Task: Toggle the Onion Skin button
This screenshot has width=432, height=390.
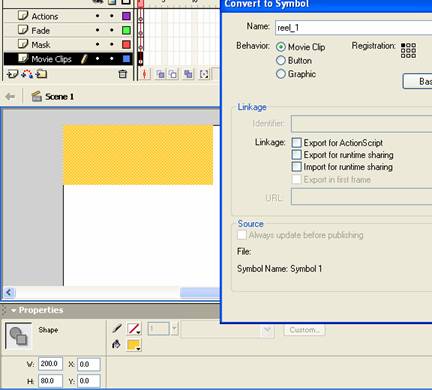Action: coord(160,74)
